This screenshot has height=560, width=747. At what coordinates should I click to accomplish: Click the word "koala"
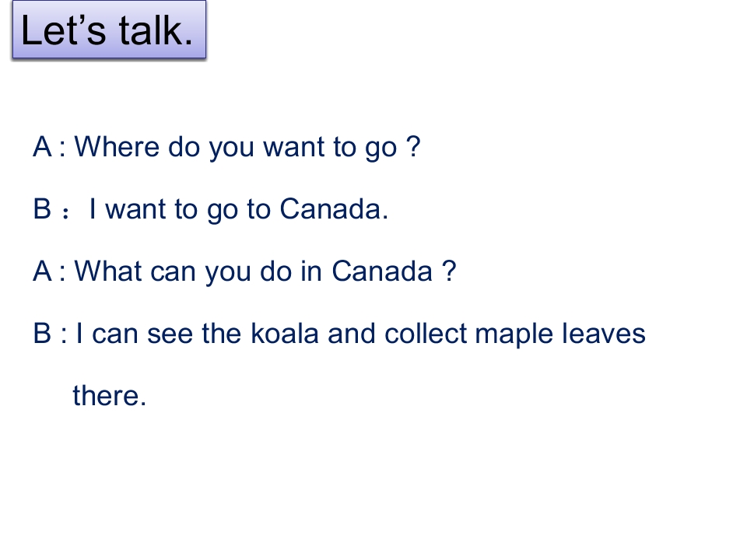pos(285,334)
